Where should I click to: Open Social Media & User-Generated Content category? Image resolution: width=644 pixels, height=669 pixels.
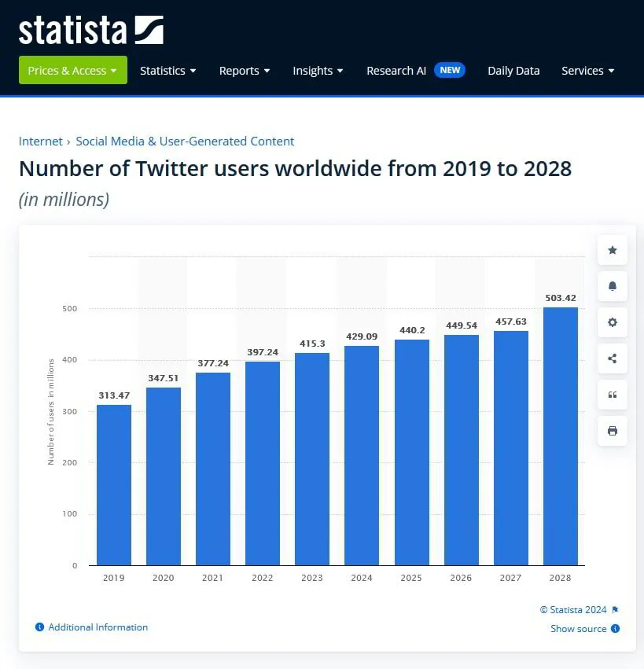185,141
